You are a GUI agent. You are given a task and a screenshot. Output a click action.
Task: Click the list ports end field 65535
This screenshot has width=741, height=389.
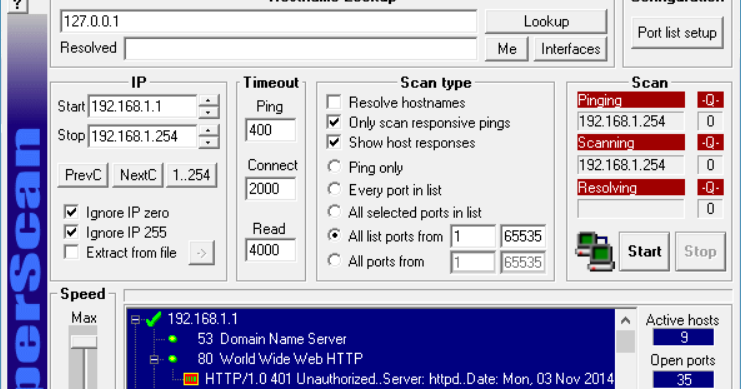(523, 236)
